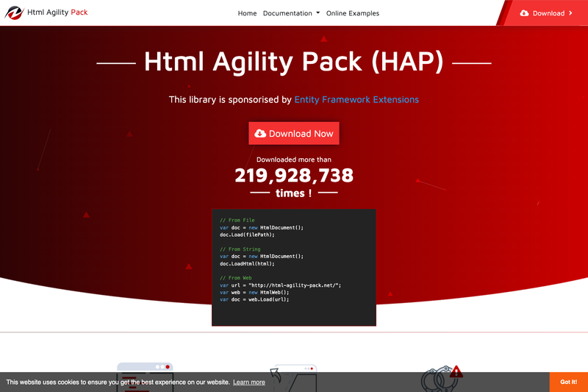588x392 pixels.
Task: Open the Entity Framework Extensions sponsor link
Action: (356, 99)
